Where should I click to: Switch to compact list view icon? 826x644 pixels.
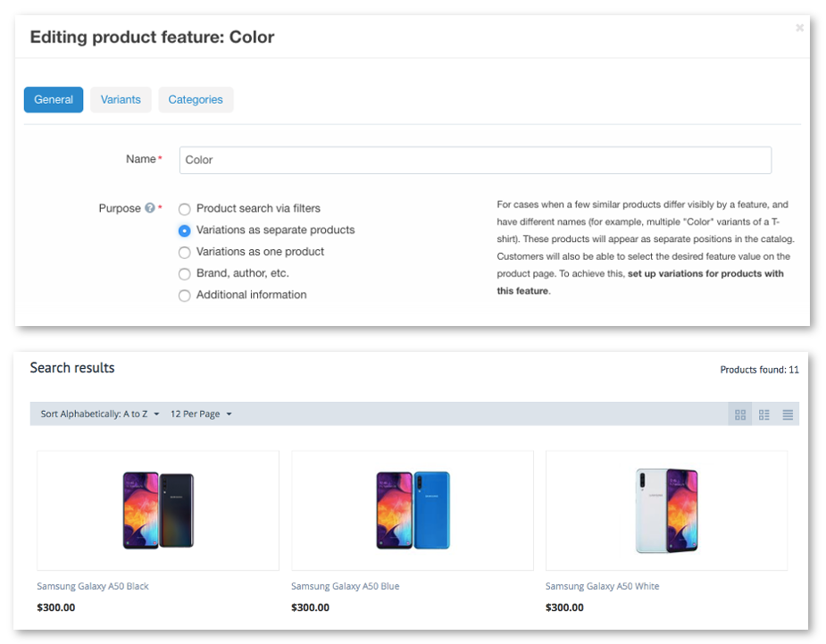tap(788, 414)
